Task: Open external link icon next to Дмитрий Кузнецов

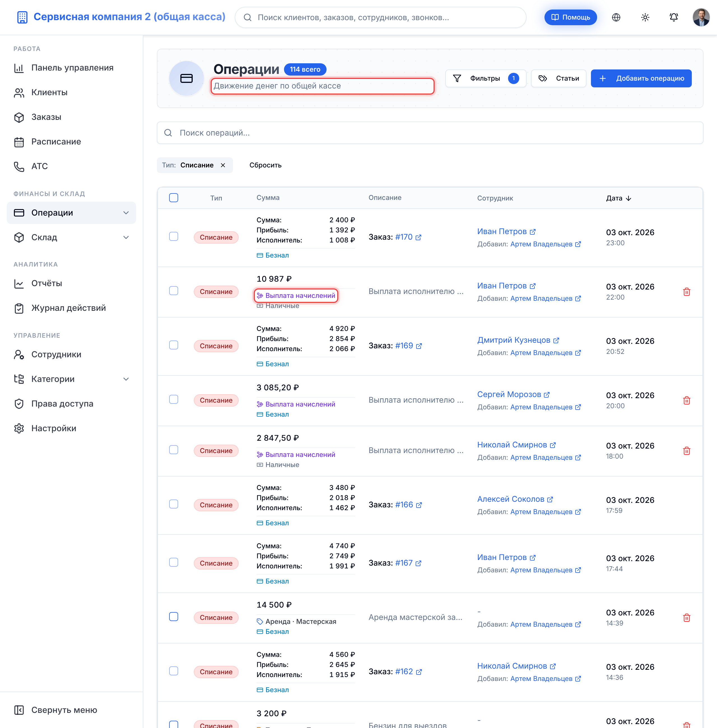Action: [x=556, y=340]
